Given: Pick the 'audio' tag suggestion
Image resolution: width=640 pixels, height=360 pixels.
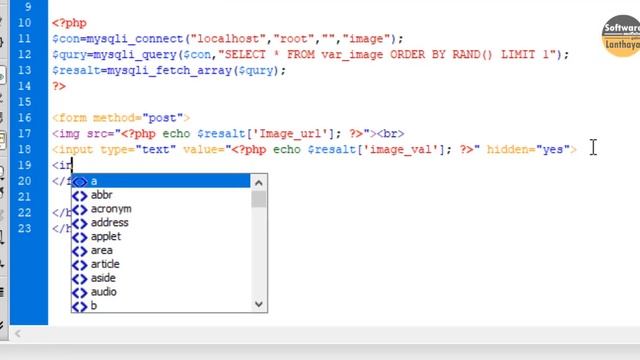Looking at the screenshot, I should (x=161, y=292).
